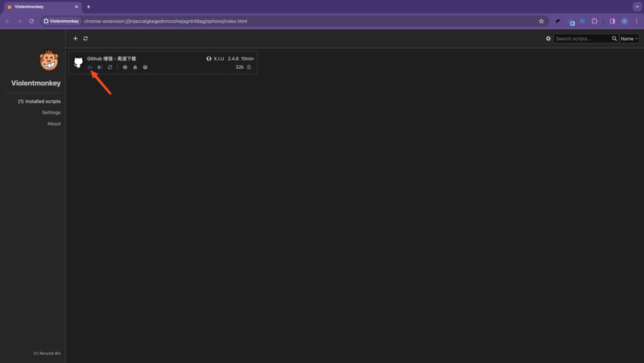Open the Installed scripts tab

point(39,101)
